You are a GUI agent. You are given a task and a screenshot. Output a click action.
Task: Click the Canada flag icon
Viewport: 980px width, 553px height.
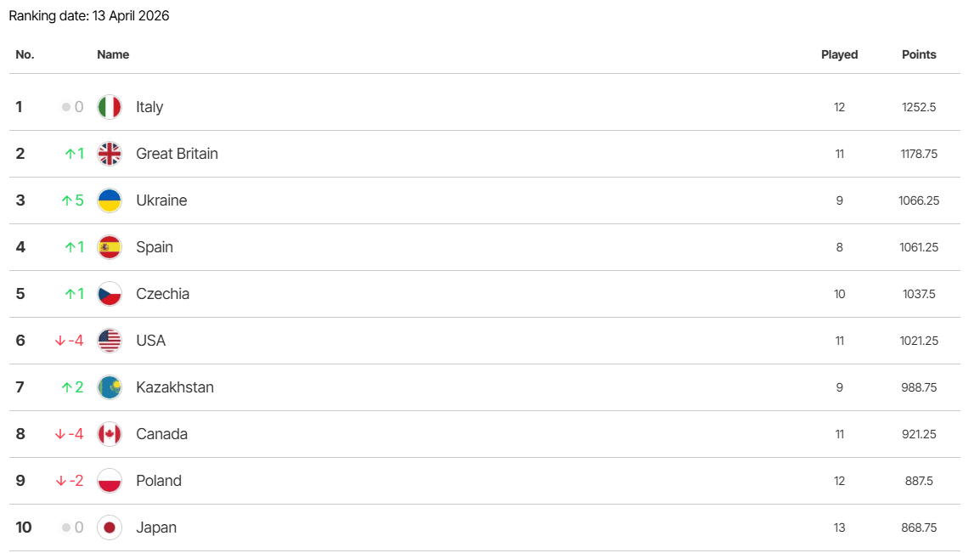pos(110,434)
